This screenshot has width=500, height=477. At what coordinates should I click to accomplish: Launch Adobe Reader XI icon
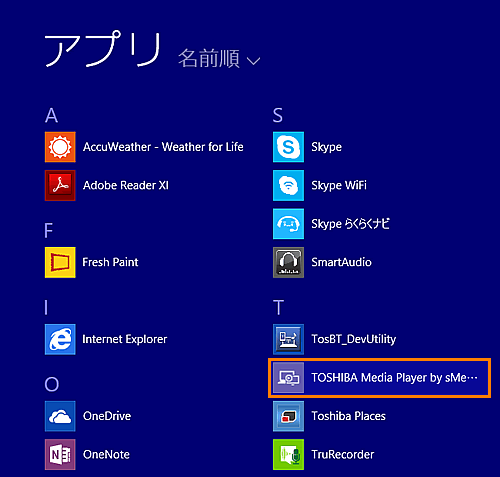60,185
